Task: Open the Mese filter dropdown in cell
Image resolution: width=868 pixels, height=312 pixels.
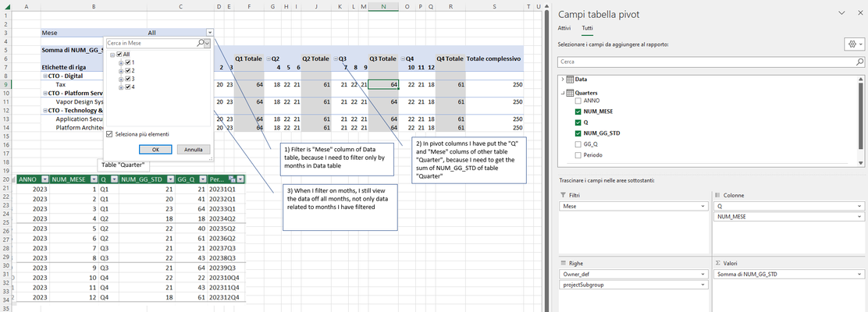Action: tap(209, 33)
